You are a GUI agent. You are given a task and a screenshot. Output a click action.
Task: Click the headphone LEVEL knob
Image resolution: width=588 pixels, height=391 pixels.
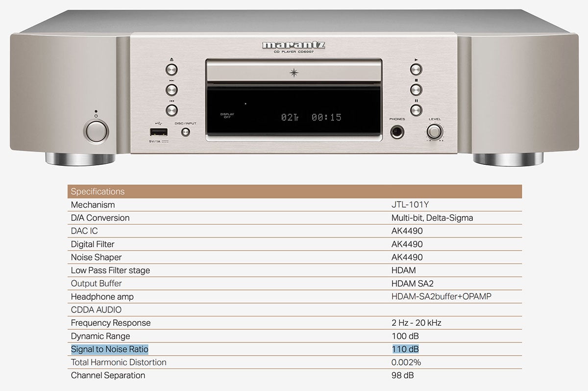434,131
